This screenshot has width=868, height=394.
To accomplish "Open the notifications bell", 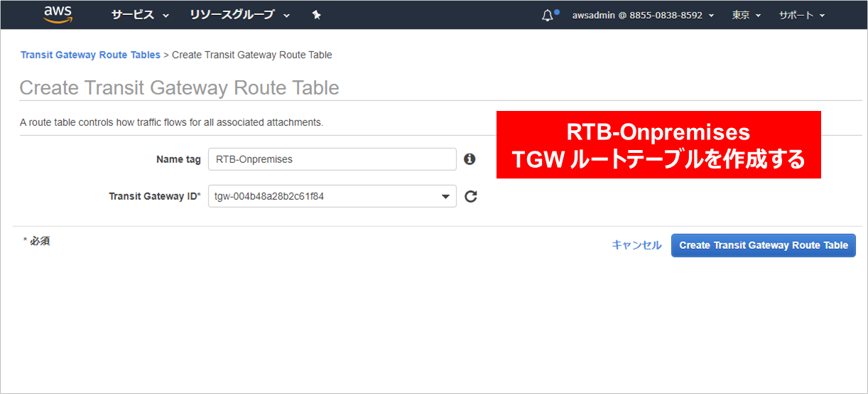I will click(547, 15).
